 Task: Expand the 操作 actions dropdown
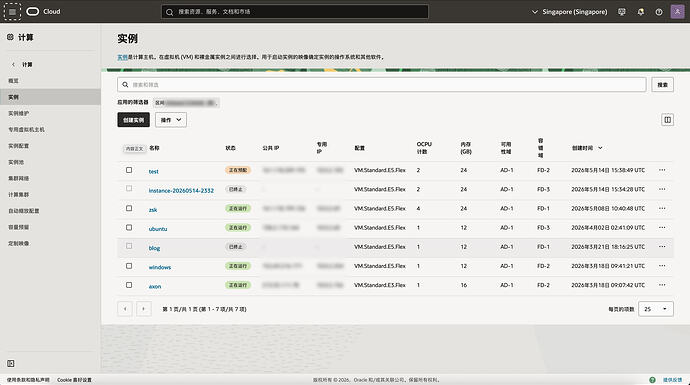(x=171, y=120)
